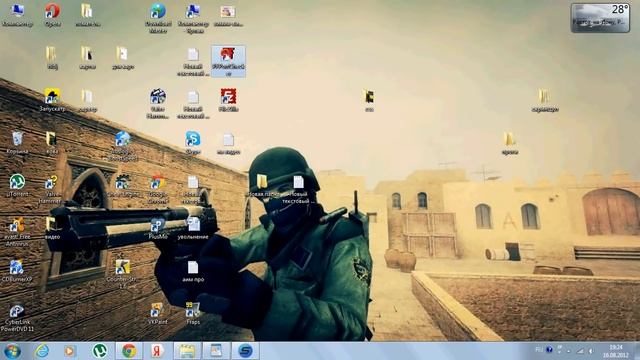Select the аим про text file
Image resolution: width=640 pixels, height=360 pixels.
coord(193,271)
